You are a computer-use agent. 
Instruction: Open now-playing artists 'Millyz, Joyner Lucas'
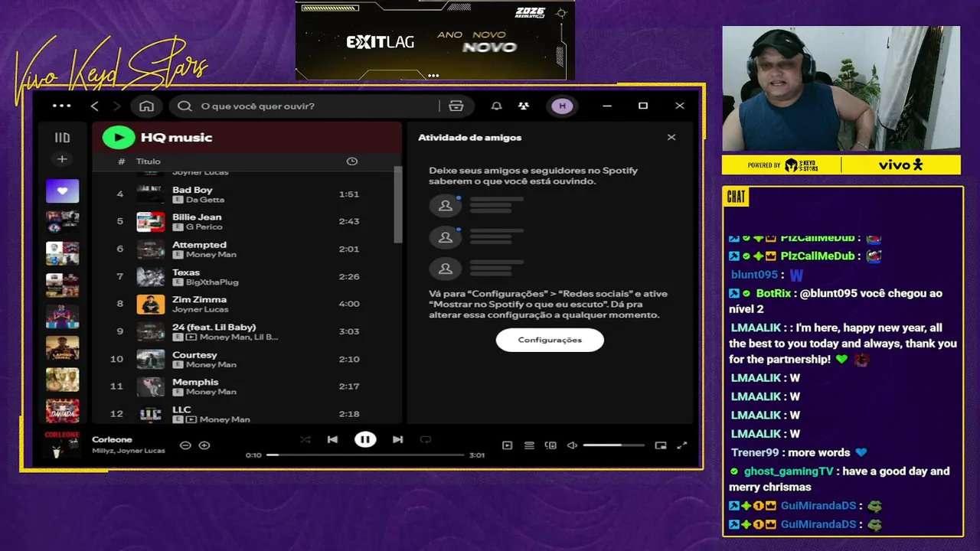click(x=129, y=451)
